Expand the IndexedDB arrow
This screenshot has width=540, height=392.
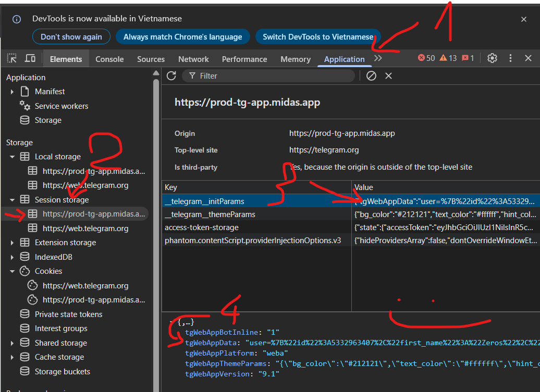coord(12,257)
